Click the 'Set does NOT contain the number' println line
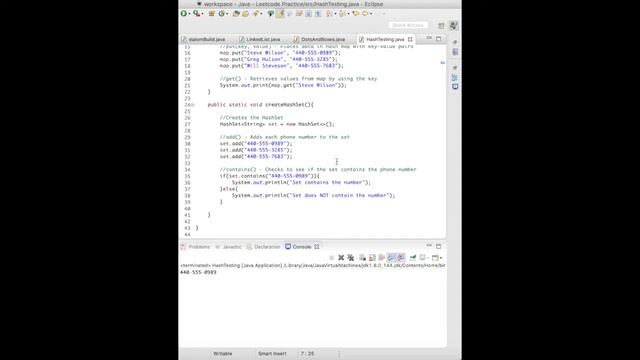Image resolution: width=640 pixels, height=360 pixels. pos(313,196)
